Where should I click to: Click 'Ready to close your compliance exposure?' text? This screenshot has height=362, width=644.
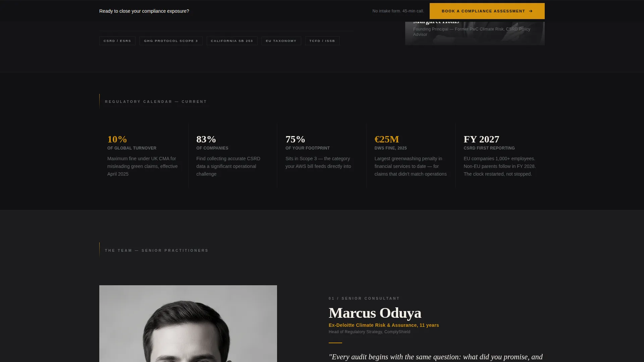(x=144, y=11)
